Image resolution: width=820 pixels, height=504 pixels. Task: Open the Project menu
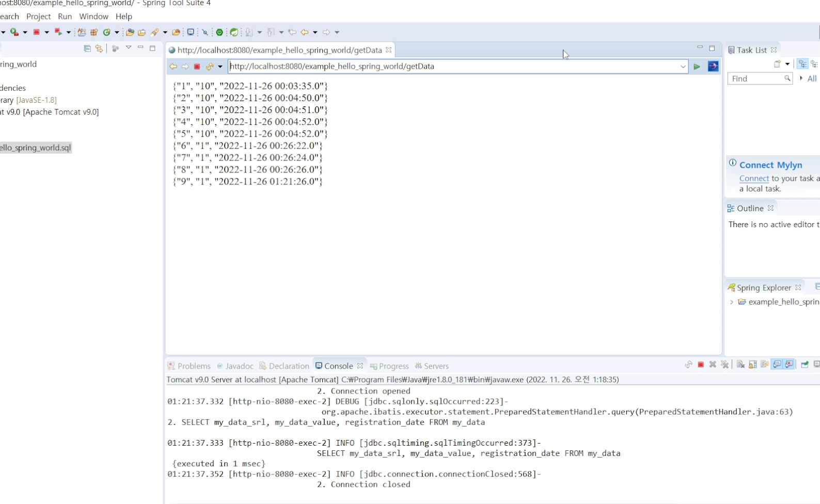[39, 17]
